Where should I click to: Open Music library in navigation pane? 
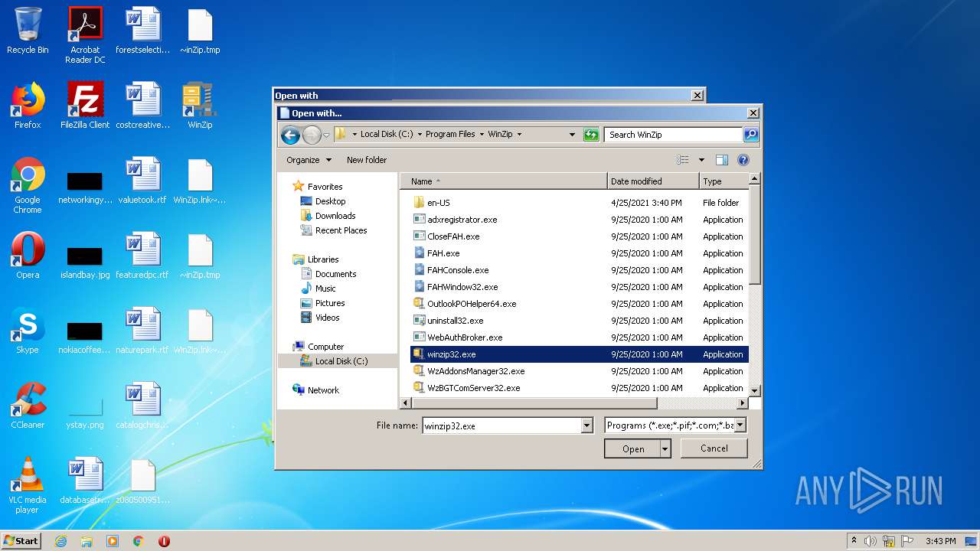point(325,289)
